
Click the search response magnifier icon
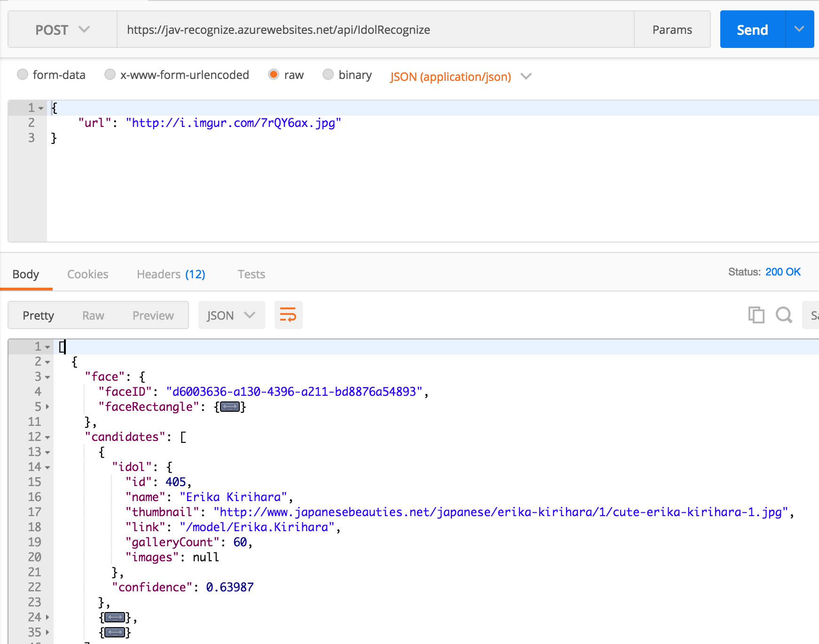click(x=784, y=315)
